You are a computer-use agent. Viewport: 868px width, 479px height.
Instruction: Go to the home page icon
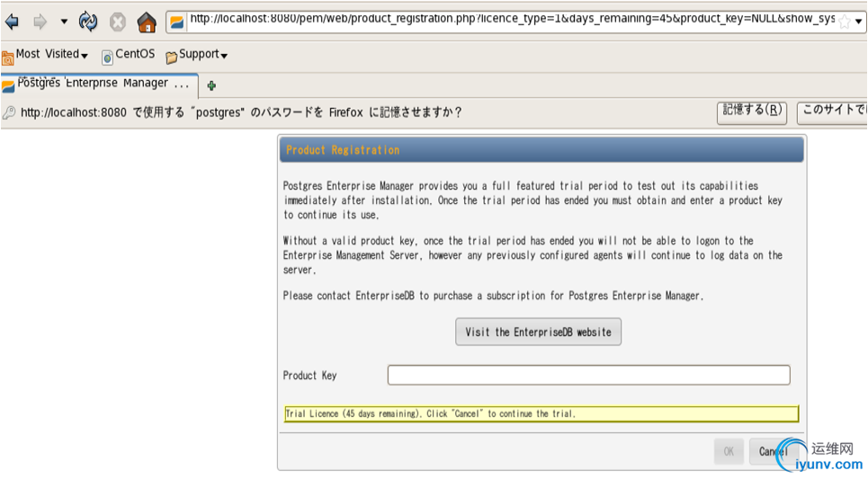147,22
